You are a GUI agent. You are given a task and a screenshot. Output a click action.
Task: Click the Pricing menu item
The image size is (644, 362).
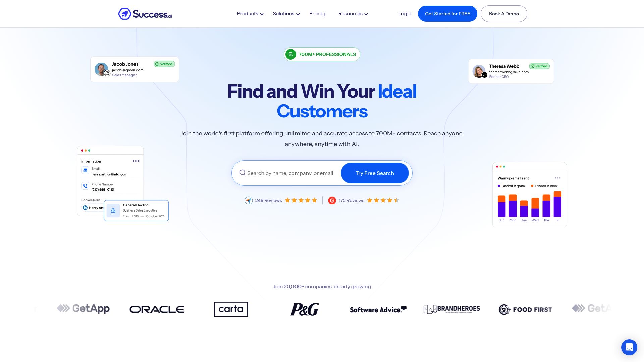pos(317,13)
